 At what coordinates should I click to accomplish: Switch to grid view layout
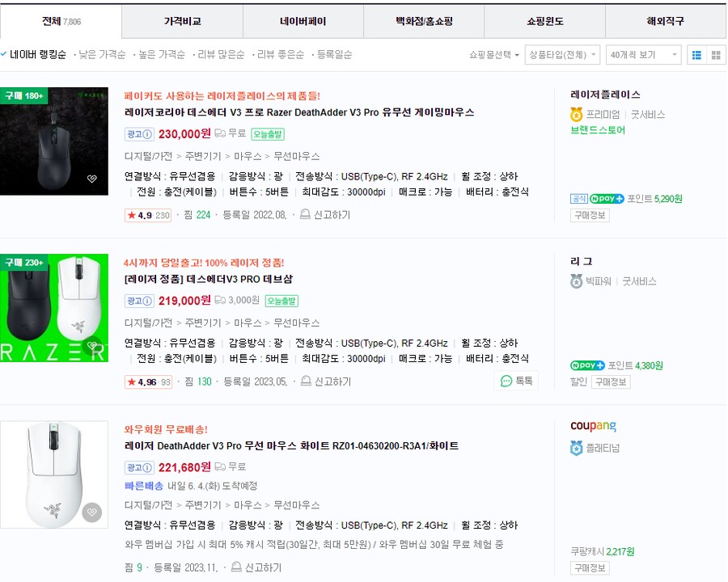(715, 54)
